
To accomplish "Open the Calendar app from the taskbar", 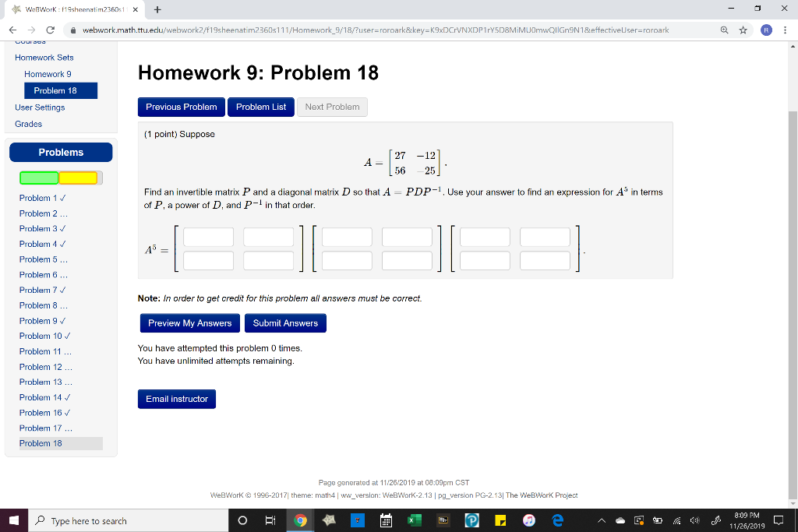I will [385, 520].
